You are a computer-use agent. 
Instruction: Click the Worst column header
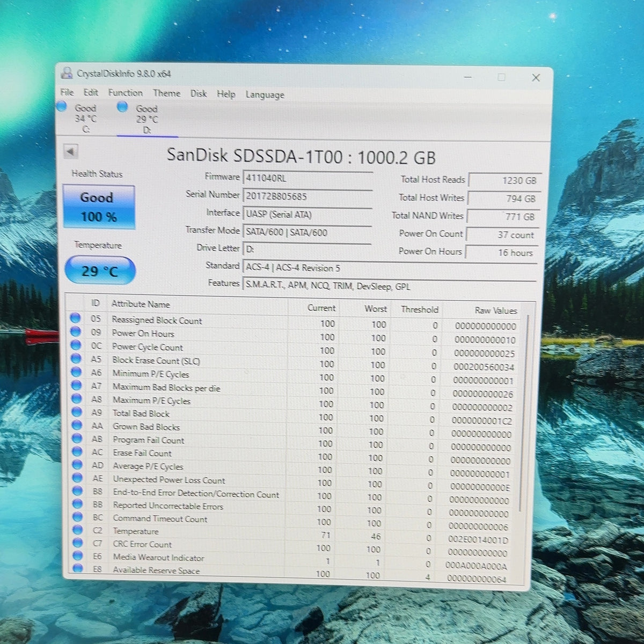(x=376, y=309)
